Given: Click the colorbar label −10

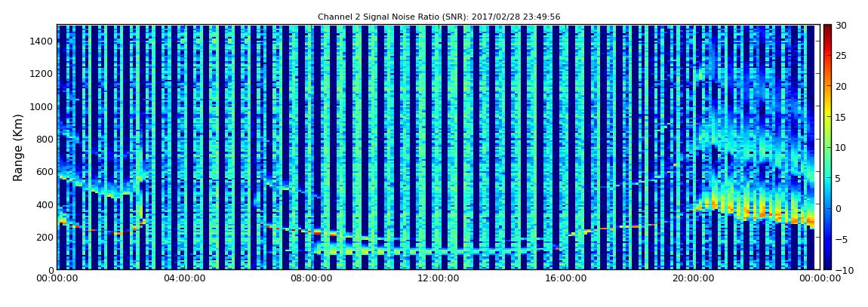Looking at the screenshot, I should click(843, 270).
